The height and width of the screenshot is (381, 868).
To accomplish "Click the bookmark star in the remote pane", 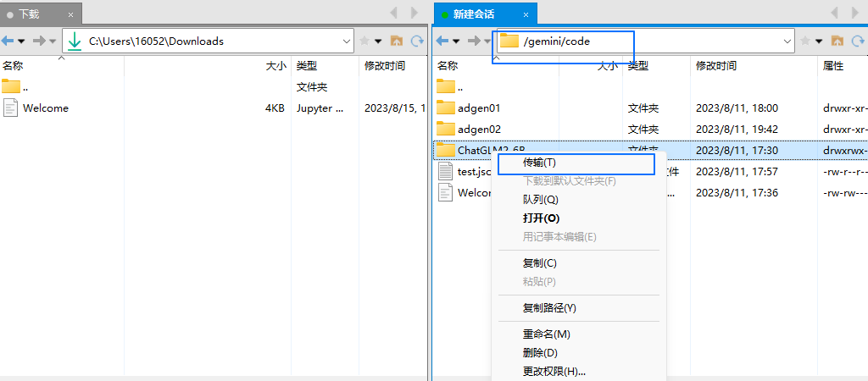I will tap(805, 41).
